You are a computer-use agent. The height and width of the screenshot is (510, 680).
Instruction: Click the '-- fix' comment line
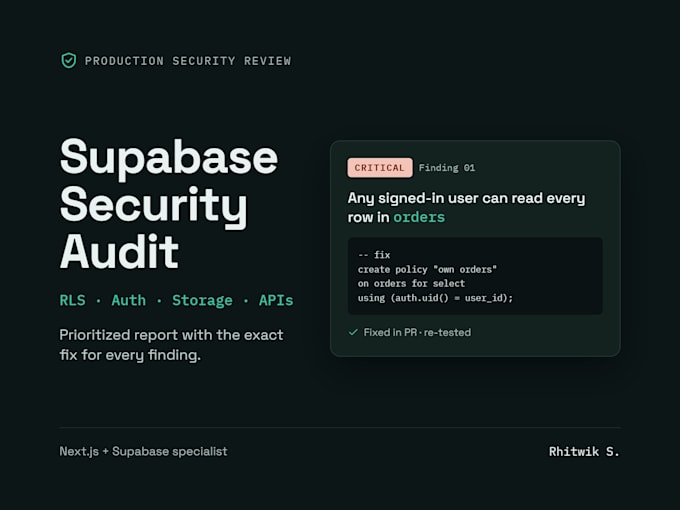point(374,255)
